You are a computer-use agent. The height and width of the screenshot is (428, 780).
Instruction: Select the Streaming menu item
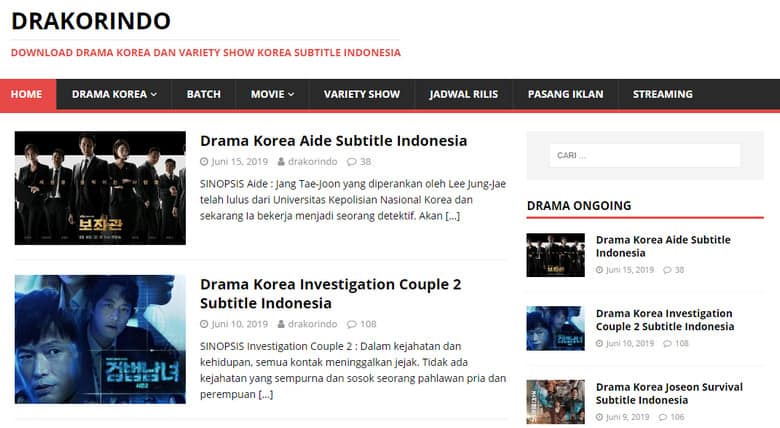tap(662, 94)
